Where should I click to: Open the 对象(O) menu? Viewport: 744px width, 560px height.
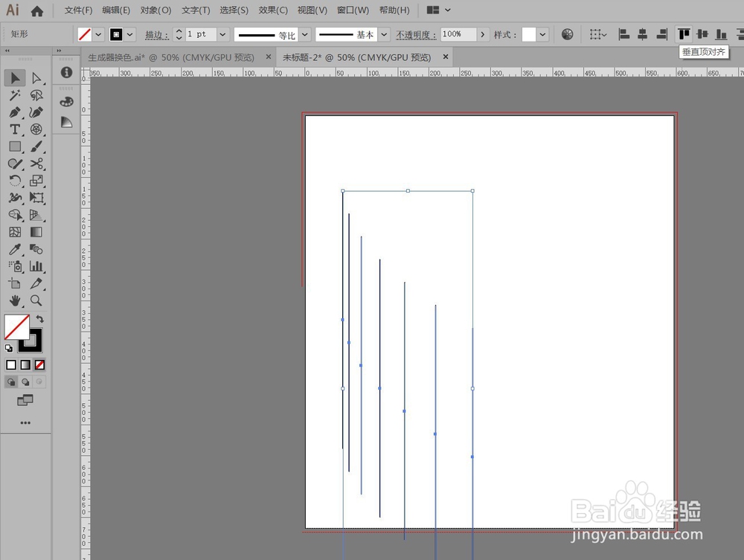[155, 10]
